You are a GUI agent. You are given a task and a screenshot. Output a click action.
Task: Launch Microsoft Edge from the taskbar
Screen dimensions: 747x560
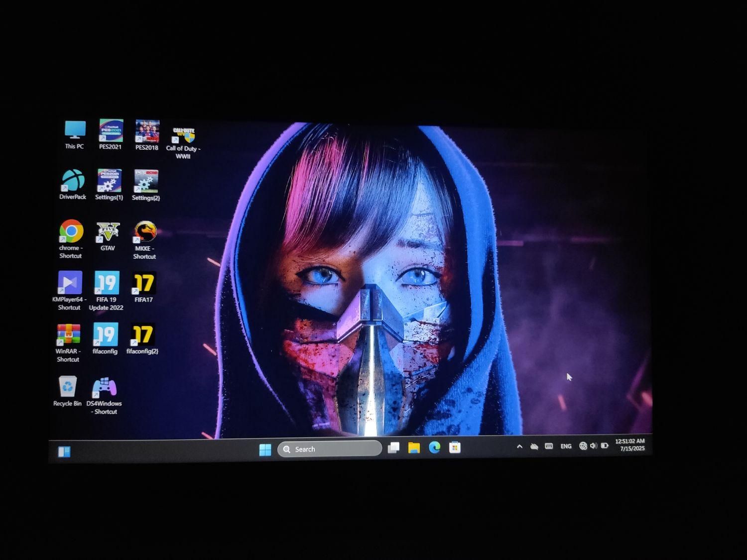click(x=434, y=448)
